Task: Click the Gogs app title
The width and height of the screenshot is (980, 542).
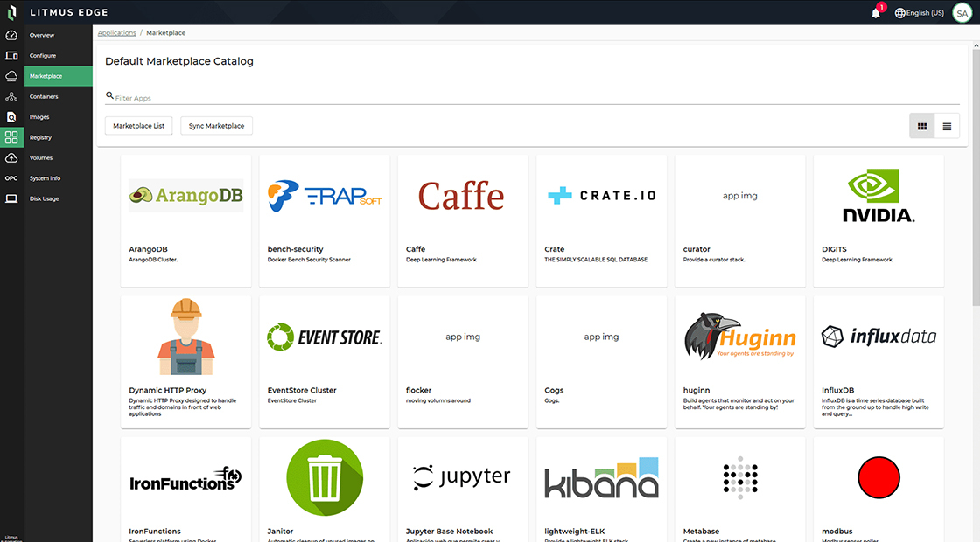Action: point(554,390)
